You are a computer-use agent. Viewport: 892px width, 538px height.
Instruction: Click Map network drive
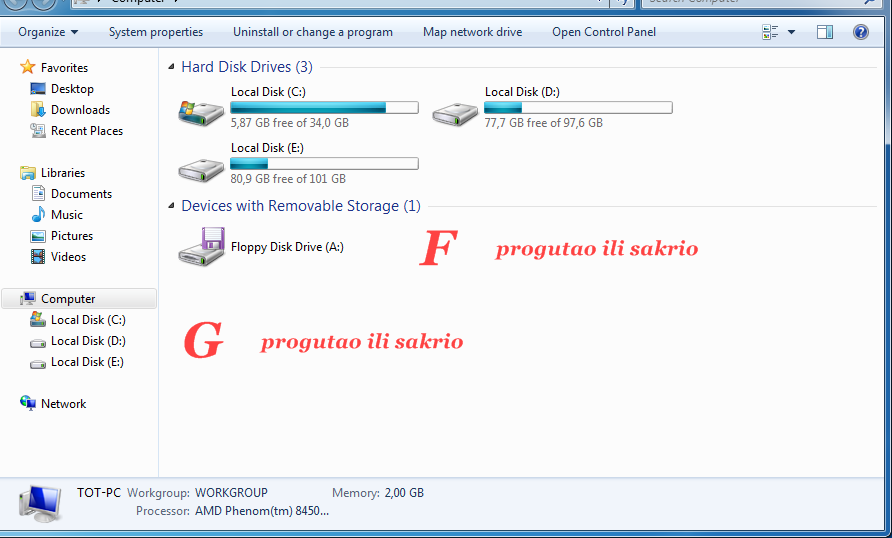click(473, 32)
